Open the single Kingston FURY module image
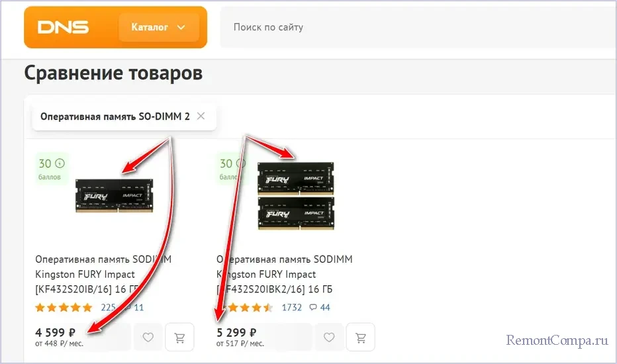This screenshot has height=364, width=617. [x=114, y=196]
